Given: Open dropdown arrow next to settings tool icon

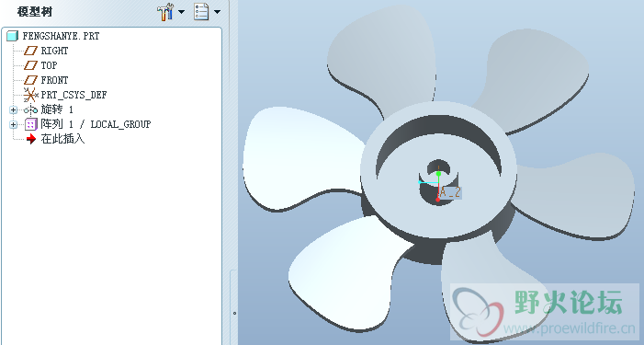Looking at the screenshot, I should [x=181, y=12].
